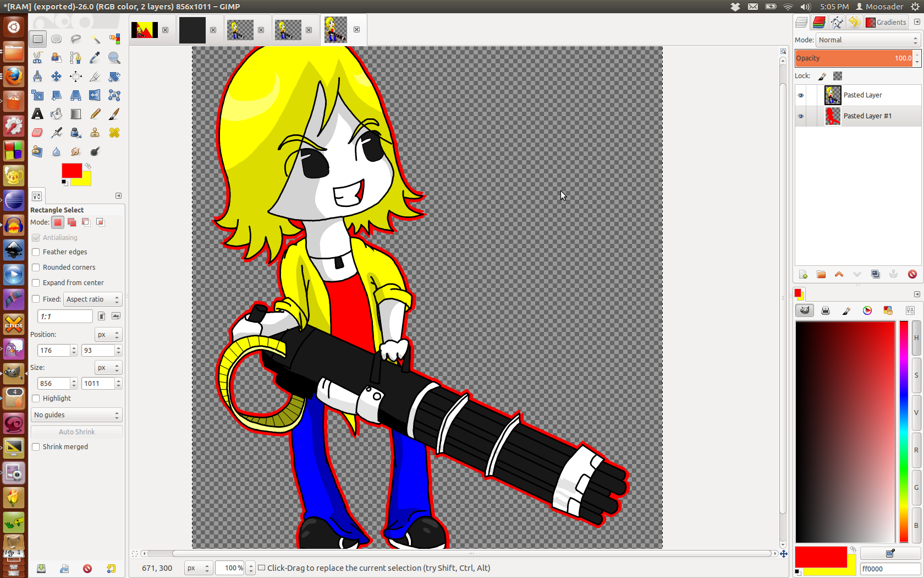Switch to the black image tab
The height and width of the screenshot is (578, 924).
pos(193,30)
